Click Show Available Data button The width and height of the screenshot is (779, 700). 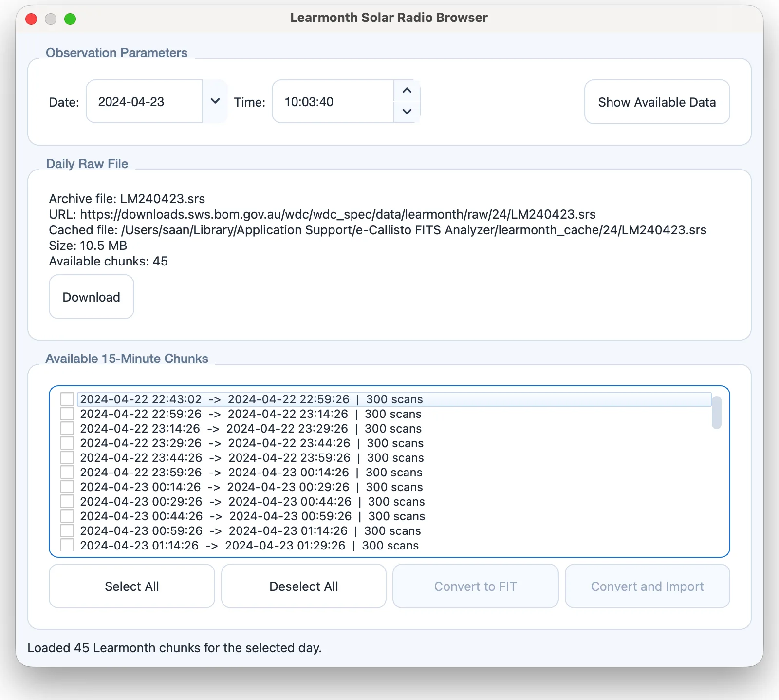tap(657, 102)
